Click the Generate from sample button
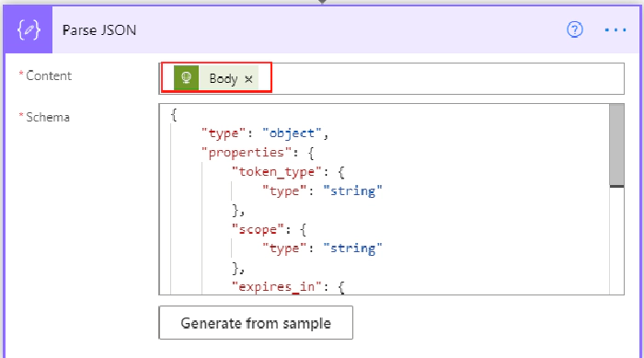This screenshot has width=644, height=358. [x=256, y=323]
